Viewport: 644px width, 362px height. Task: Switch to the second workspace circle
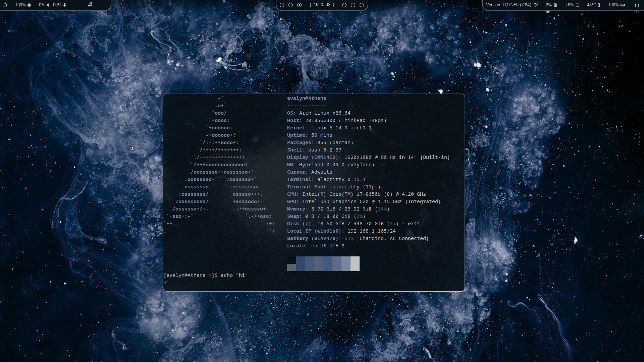tap(290, 5)
